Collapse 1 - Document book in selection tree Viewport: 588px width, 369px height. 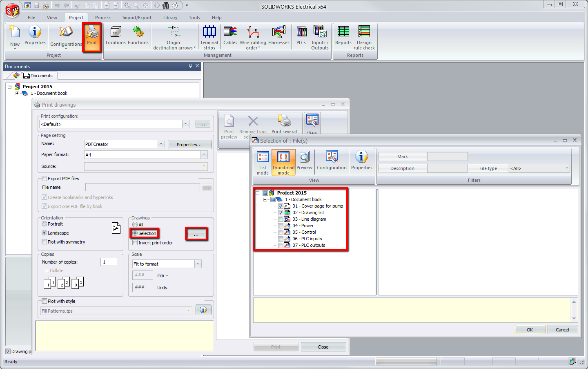point(265,199)
